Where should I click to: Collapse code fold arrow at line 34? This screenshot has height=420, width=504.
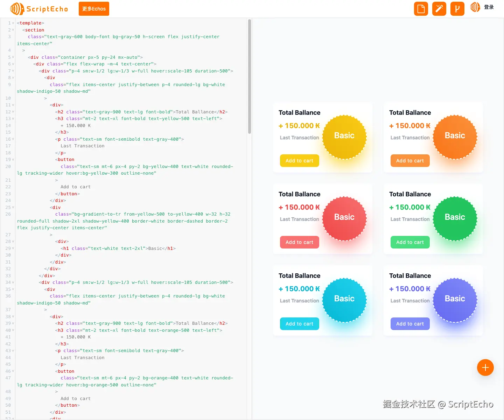click(x=13, y=282)
